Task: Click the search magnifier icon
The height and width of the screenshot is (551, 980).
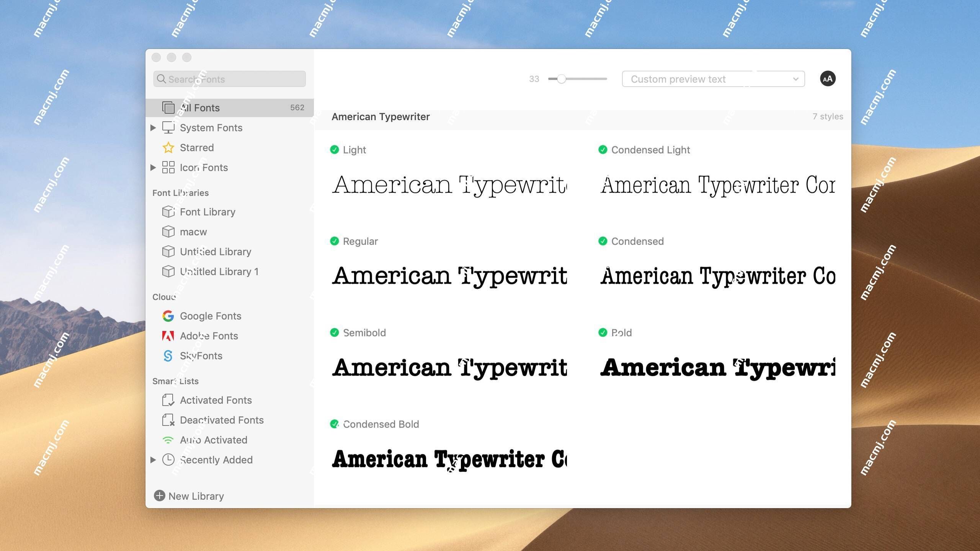Action: [x=161, y=79]
